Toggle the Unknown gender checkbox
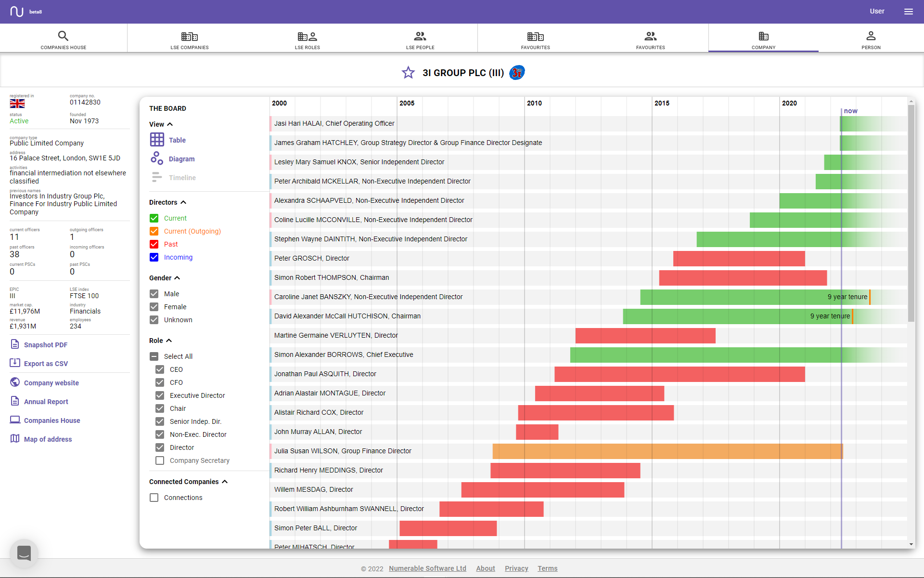The width and height of the screenshot is (924, 578). coord(154,320)
